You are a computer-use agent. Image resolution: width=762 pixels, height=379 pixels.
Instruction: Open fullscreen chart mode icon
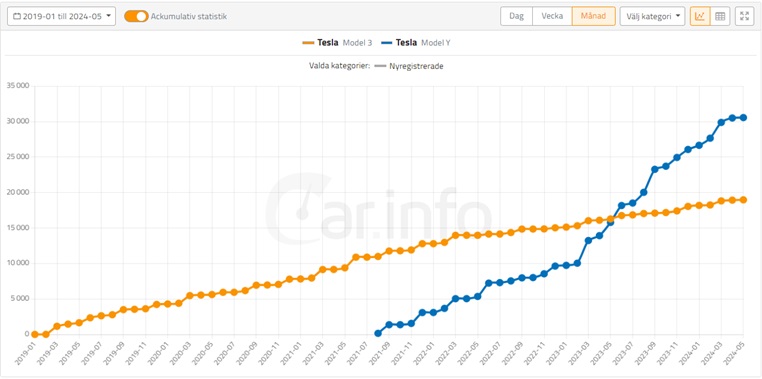[x=745, y=16]
